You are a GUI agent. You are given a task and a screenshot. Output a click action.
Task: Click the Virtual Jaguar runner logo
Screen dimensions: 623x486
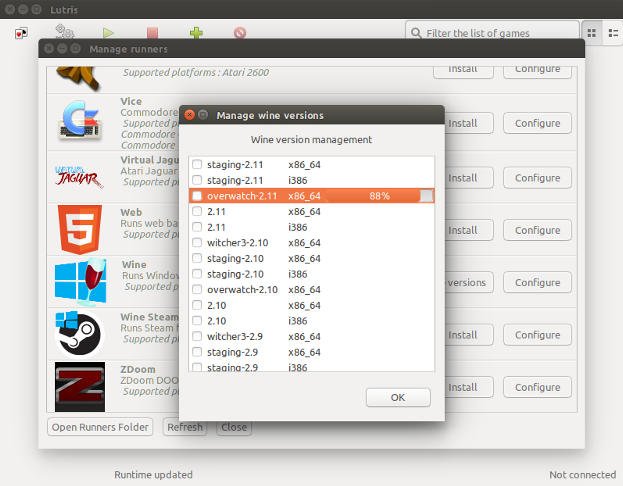pos(78,176)
